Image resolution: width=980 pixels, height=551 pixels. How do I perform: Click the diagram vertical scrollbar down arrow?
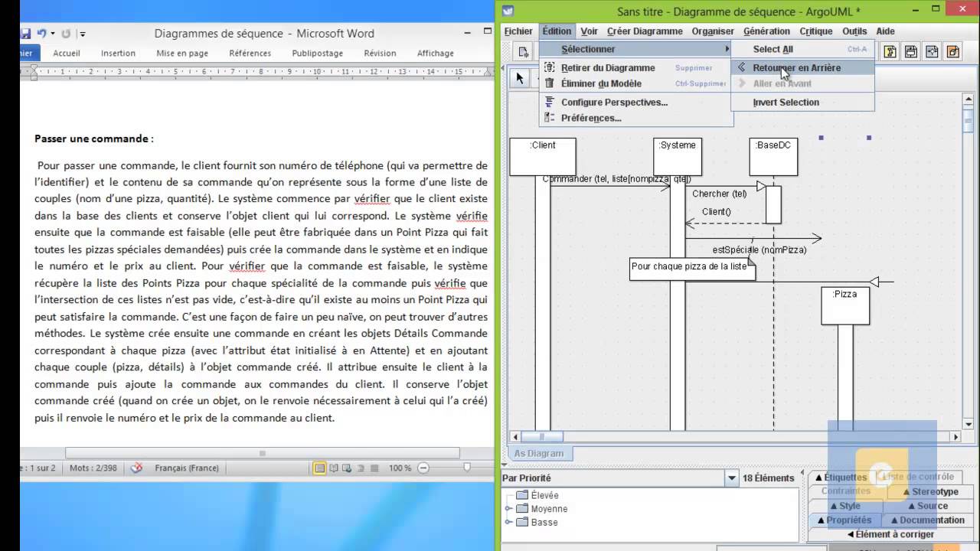click(969, 424)
